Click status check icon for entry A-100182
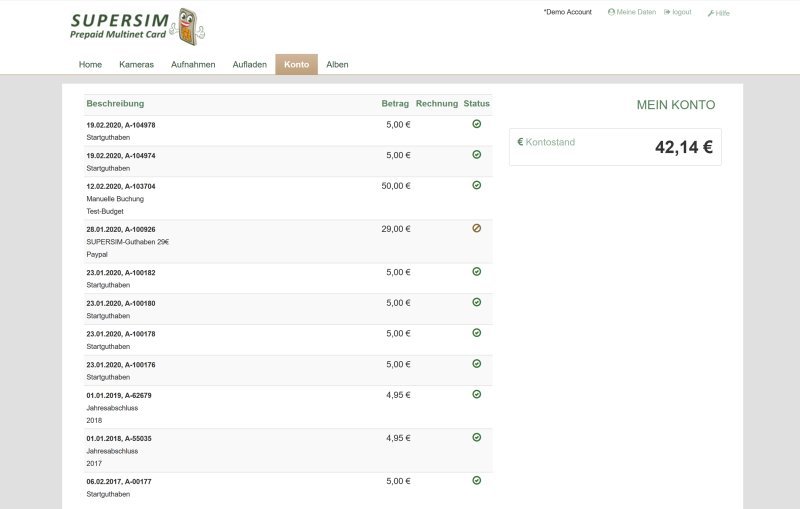800x509 pixels. pyautogui.click(x=477, y=271)
